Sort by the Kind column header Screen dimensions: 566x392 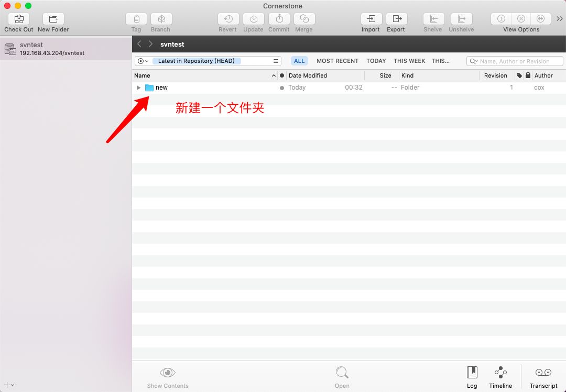[439, 75]
